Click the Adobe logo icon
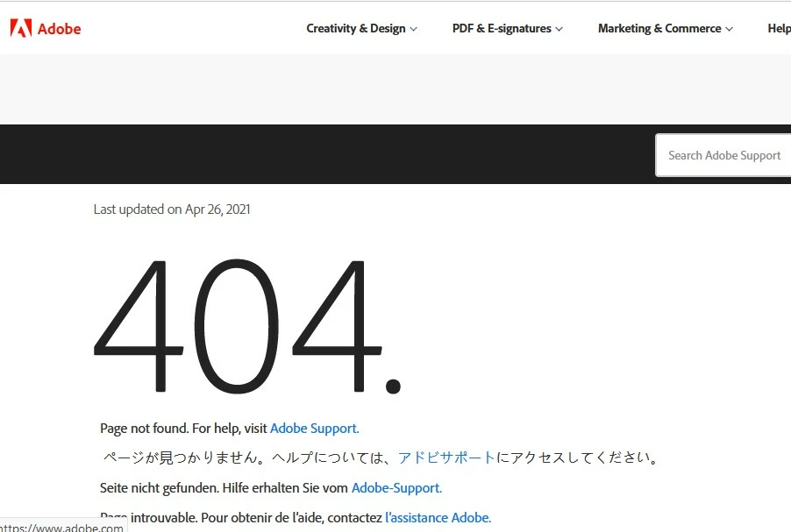 click(21, 29)
